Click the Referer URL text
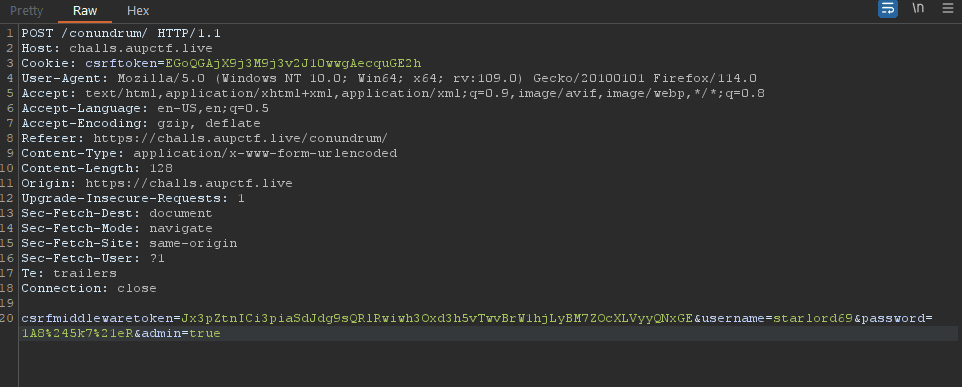 click(x=240, y=138)
